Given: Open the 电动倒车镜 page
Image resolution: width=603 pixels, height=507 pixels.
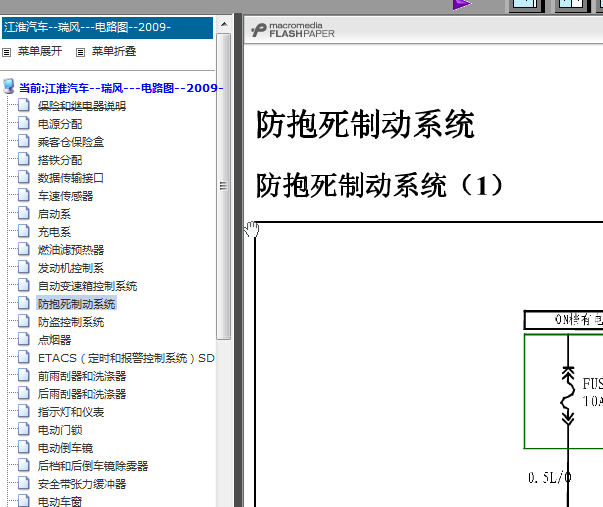Looking at the screenshot, I should pos(65,448).
